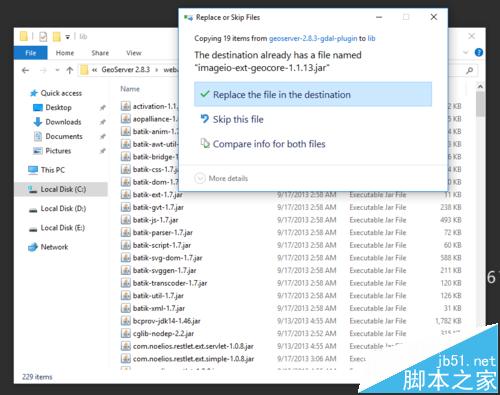
Task: Open the lib destination link in dialog
Action: pyautogui.click(x=371, y=38)
